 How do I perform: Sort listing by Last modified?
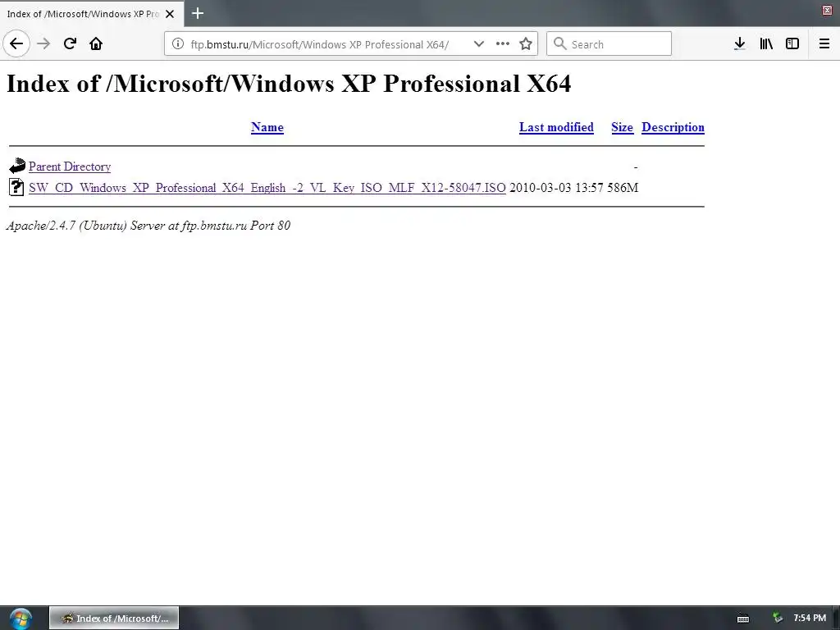pos(556,127)
